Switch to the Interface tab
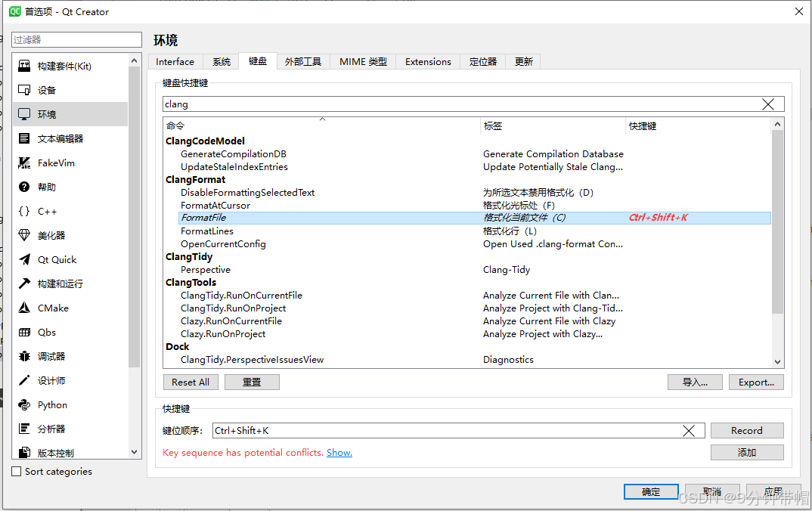This screenshot has width=812, height=511. tap(175, 62)
